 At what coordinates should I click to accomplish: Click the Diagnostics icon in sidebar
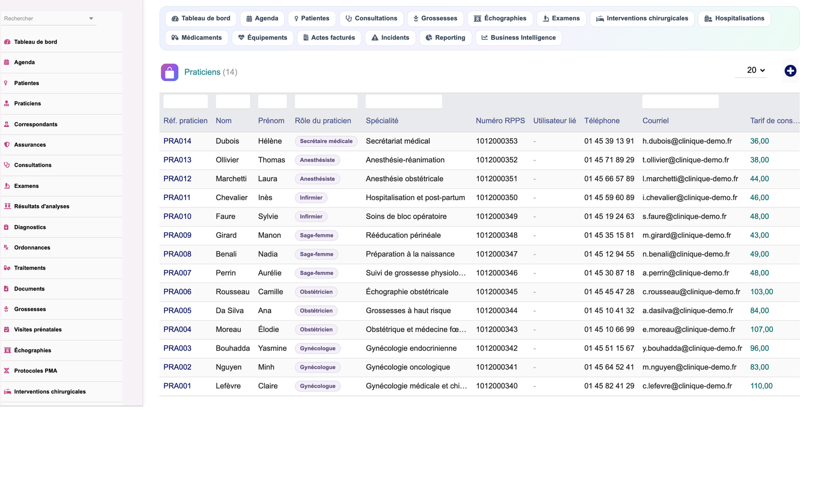tap(7, 227)
